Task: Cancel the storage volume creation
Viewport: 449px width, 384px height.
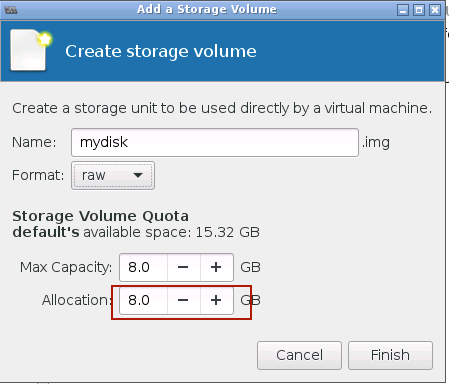Action: (299, 355)
